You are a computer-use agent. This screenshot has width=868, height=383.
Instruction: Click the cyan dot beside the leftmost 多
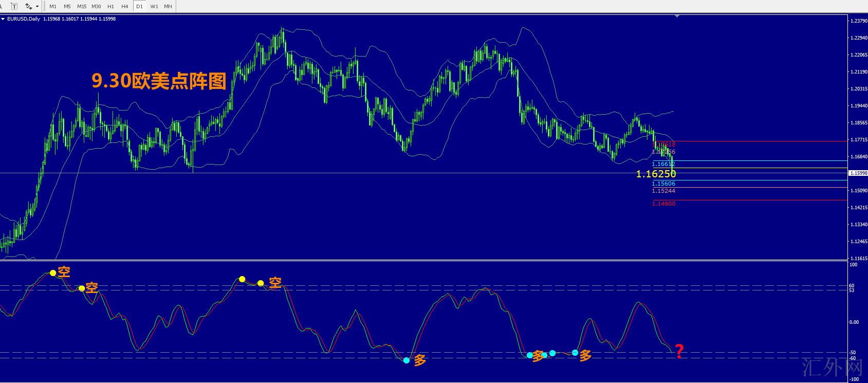(407, 360)
